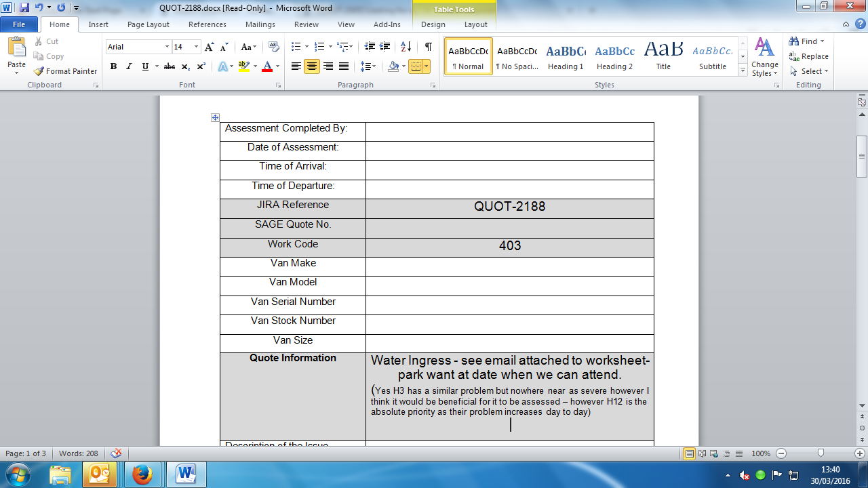Save the document from the Quick Access Toolbar
Image resolution: width=868 pixels, height=488 pixels.
24,7
